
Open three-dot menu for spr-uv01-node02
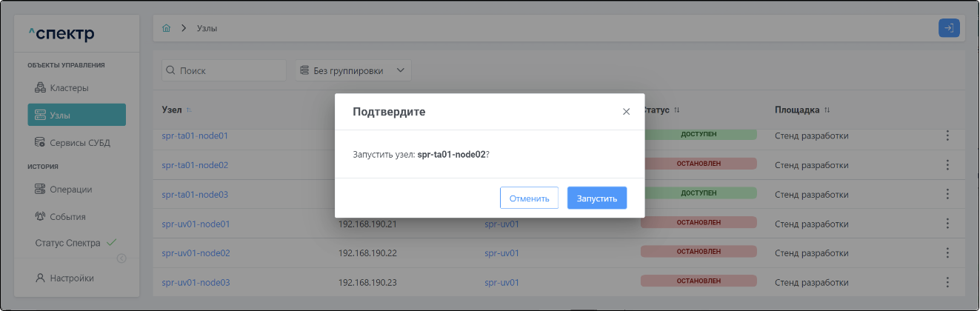click(x=947, y=253)
